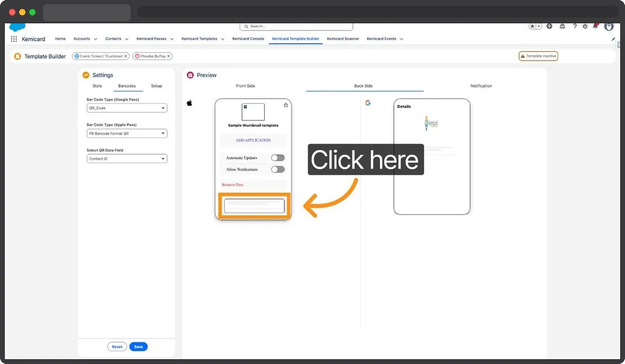Open the Trailhead guidance icon
Viewport: 625px width, 364px height.
(x=562, y=26)
